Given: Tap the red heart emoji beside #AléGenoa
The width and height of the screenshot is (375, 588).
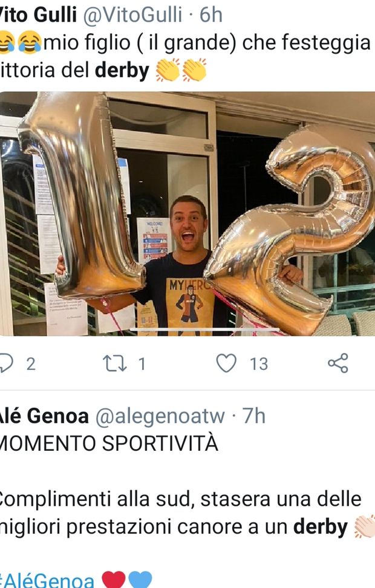Looking at the screenshot, I should pyautogui.click(x=113, y=580).
